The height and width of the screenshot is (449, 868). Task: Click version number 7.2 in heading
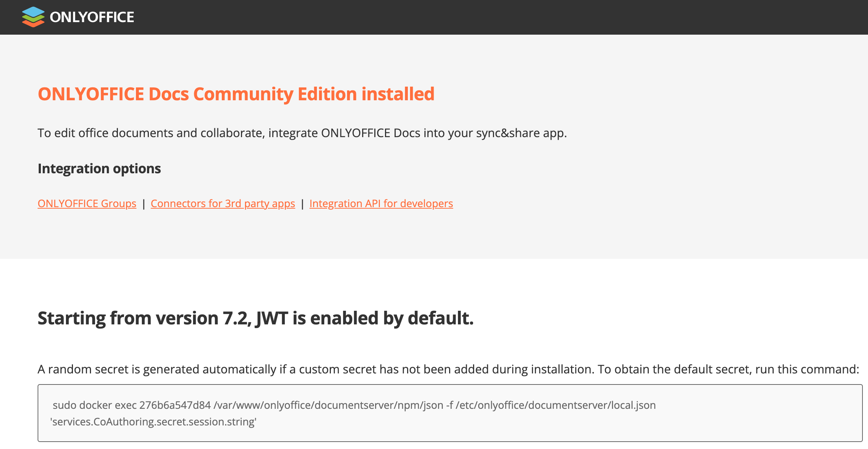click(236, 318)
